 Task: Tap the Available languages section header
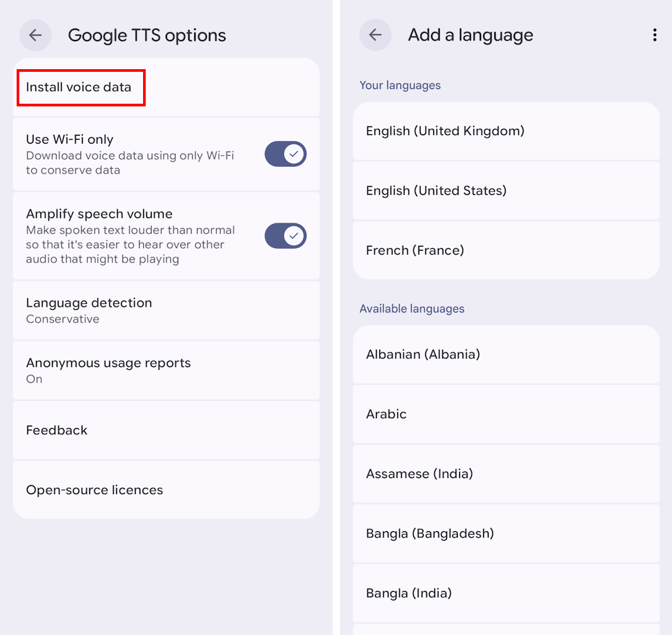coord(411,309)
